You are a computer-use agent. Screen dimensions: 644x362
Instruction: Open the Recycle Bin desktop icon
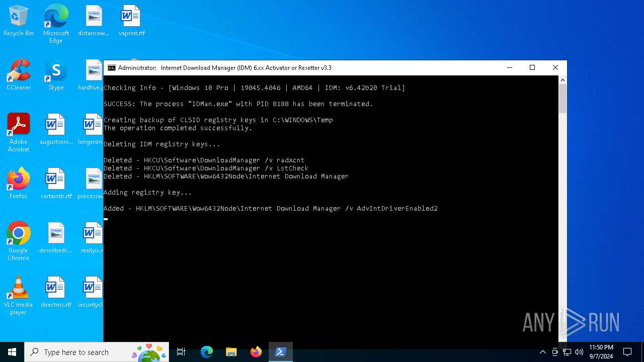coord(19,21)
